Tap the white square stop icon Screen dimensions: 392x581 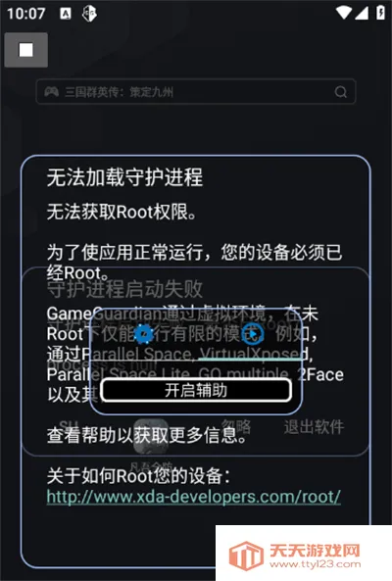tap(25, 50)
